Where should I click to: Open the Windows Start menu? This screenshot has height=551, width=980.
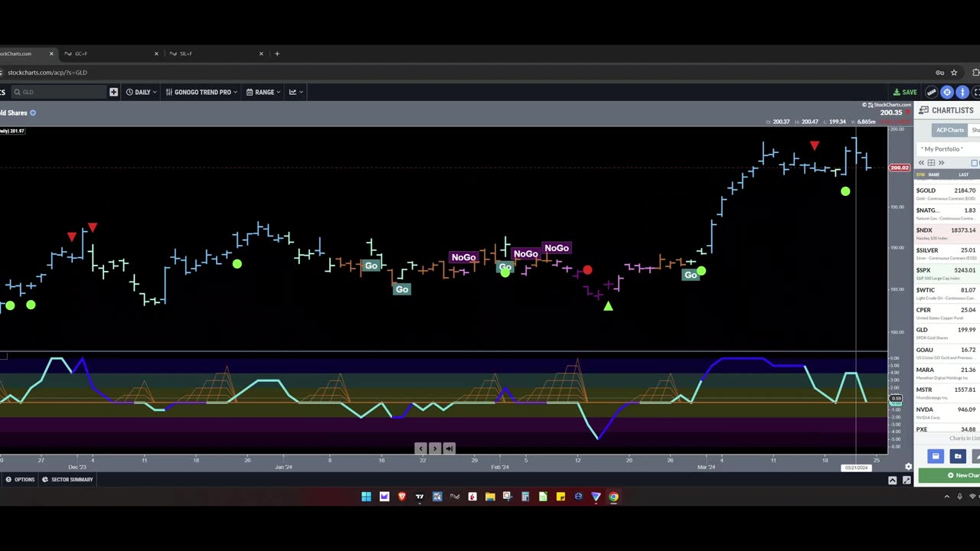(x=366, y=497)
